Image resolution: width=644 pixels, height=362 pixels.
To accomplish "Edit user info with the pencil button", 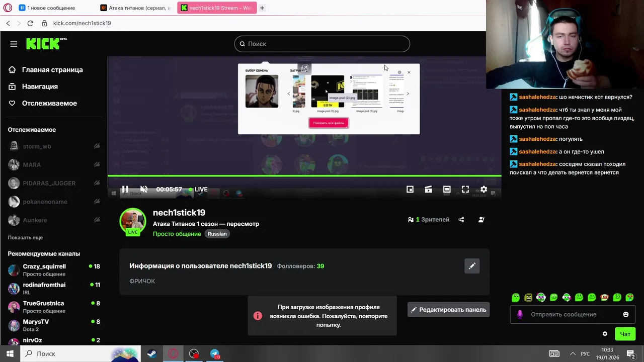I will 472,266.
